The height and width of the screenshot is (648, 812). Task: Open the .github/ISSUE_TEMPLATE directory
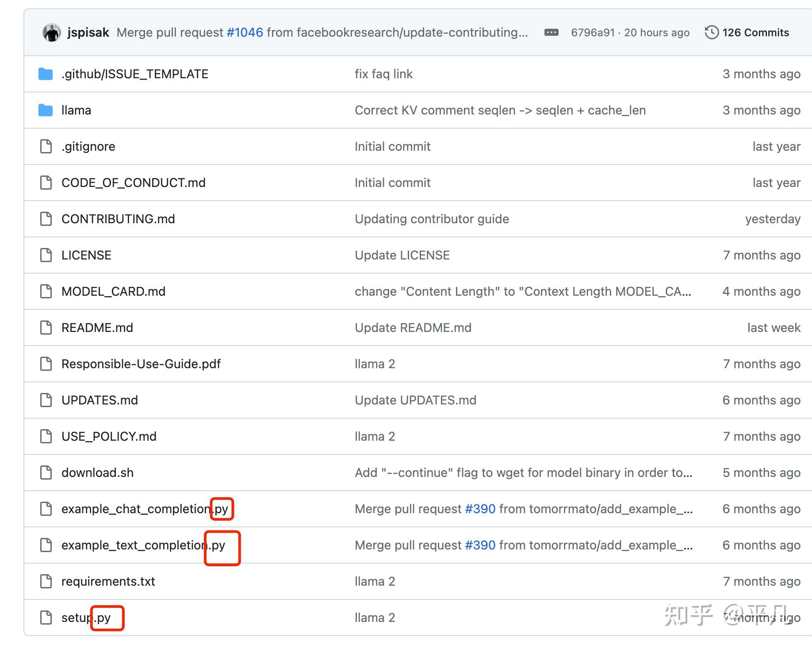point(135,74)
